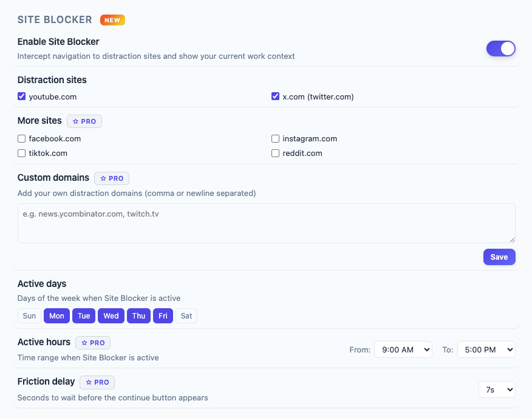Enable blocking for reddit.com
This screenshot has height=418, width=532.
click(275, 153)
